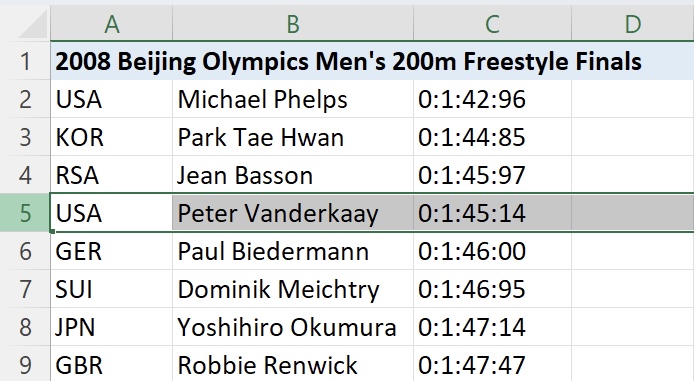Click the empty D5 cell in highlighted row
The height and width of the screenshot is (381, 694).
tap(632, 213)
